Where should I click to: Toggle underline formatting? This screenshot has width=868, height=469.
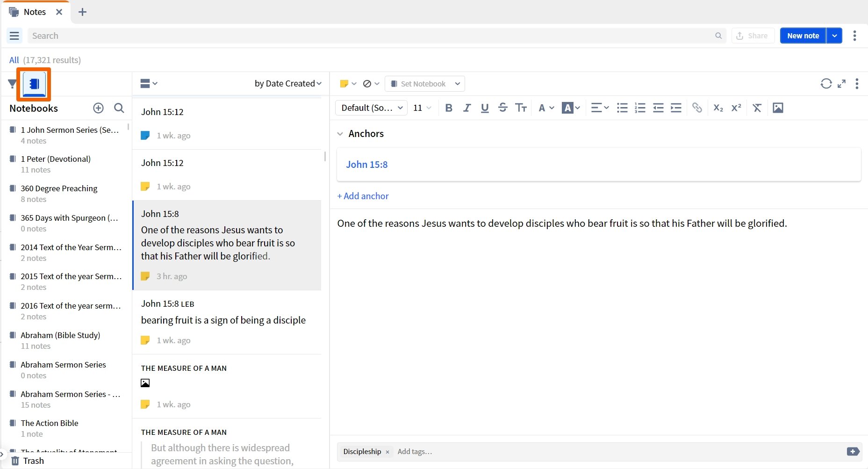485,108
